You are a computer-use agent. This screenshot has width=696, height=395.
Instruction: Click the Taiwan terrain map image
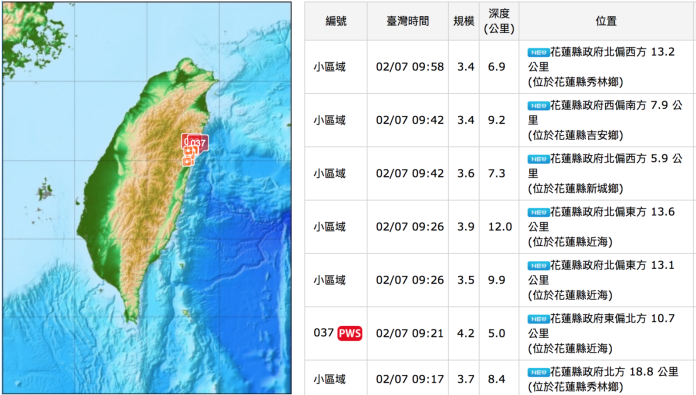point(147,198)
